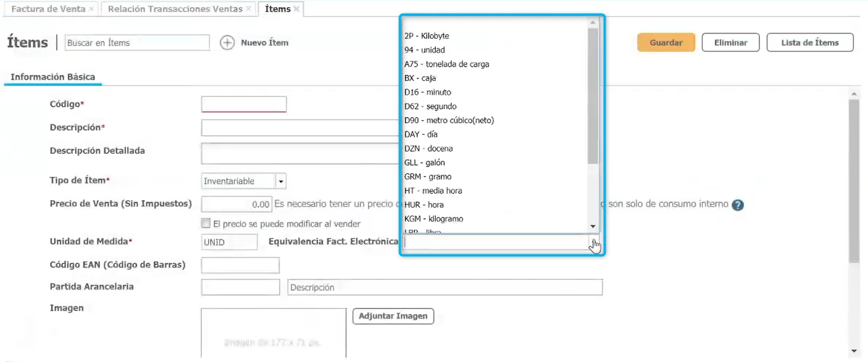The image size is (868, 362).
Task: Click the Eliminar button
Action: click(730, 43)
